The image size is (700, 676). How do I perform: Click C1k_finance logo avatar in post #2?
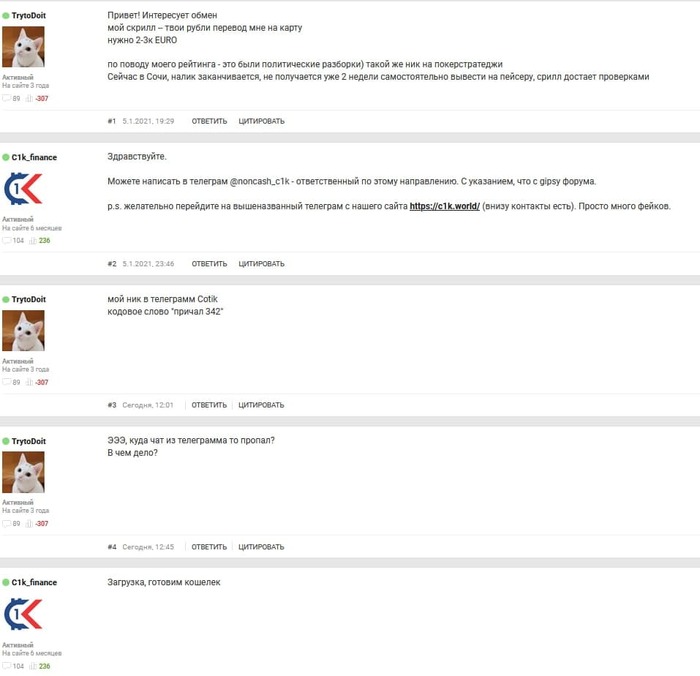pyautogui.click(x=23, y=189)
